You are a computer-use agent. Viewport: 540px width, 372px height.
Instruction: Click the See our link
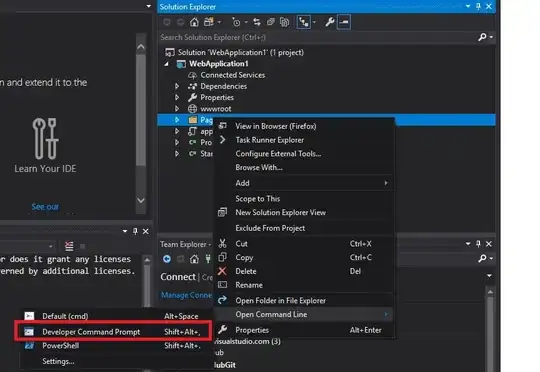point(45,207)
